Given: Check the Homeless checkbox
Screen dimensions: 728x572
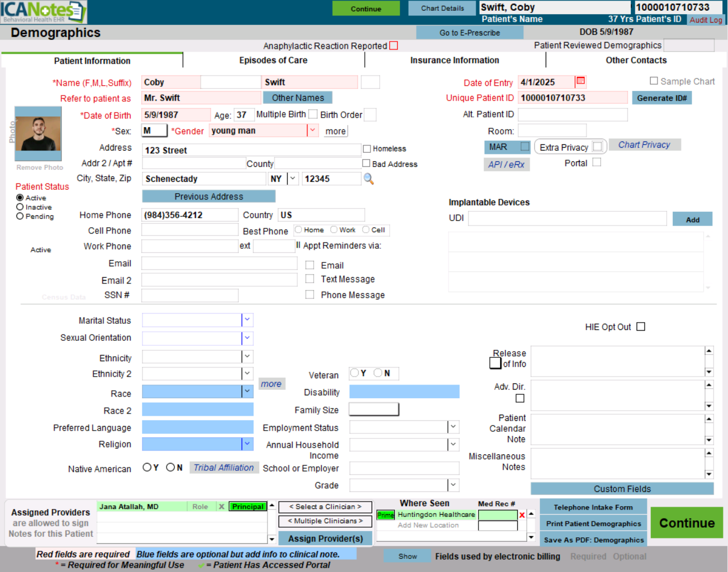Looking at the screenshot, I should (367, 149).
